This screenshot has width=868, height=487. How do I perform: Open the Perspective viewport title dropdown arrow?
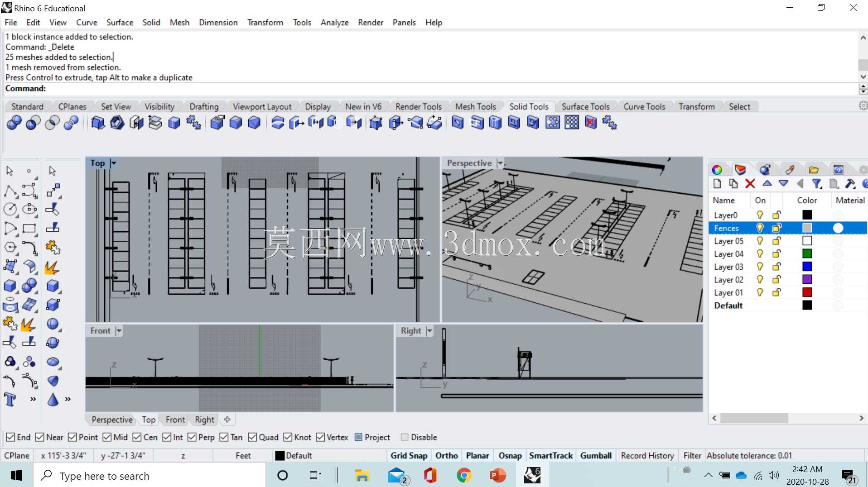click(x=500, y=163)
